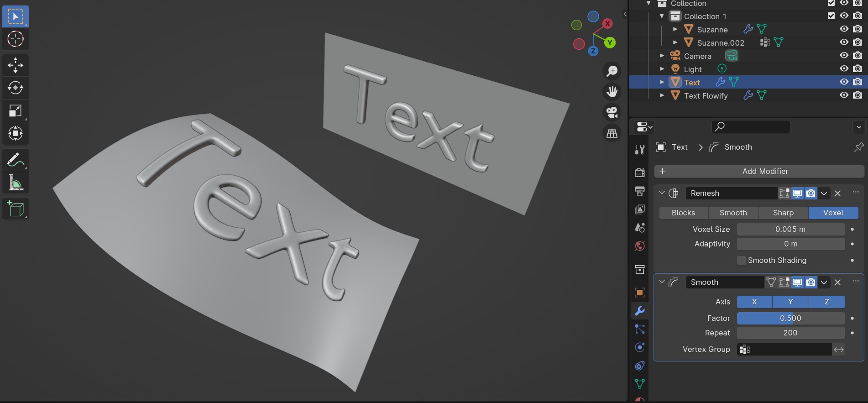Switch Remesh mode to Sharp
The height and width of the screenshot is (403, 868).
[783, 213]
